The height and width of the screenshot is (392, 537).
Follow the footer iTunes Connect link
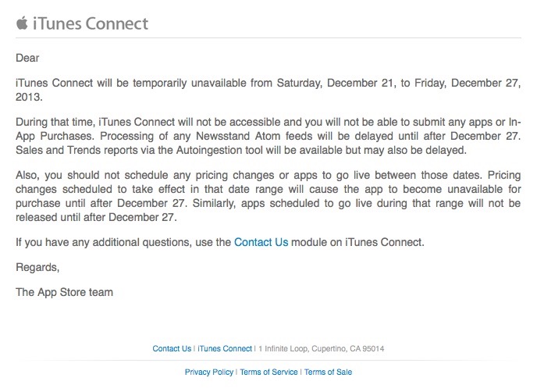click(225, 348)
